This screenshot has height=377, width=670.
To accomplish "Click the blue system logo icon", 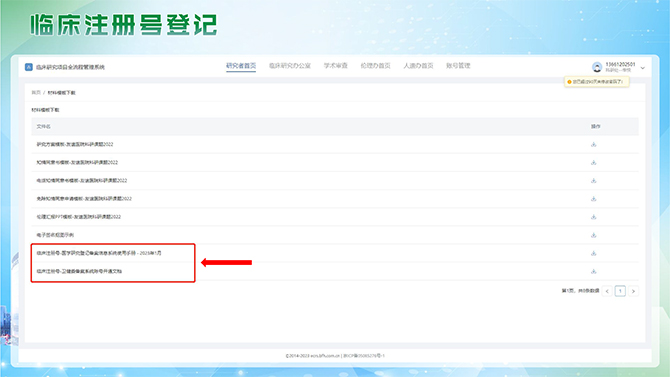I will click(x=29, y=67).
